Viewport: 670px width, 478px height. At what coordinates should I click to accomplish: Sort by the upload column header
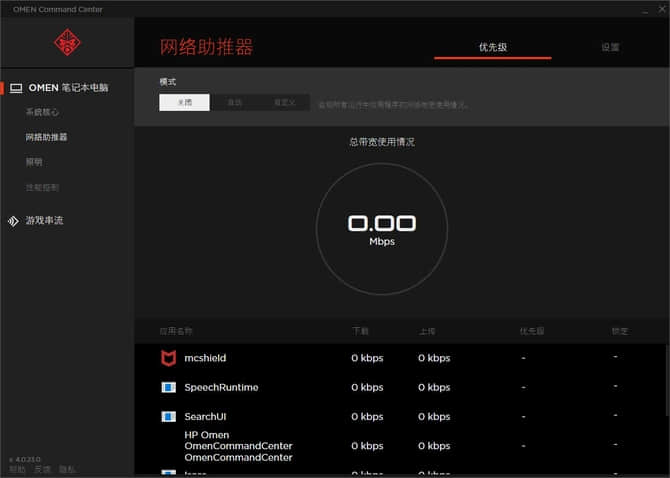(427, 331)
